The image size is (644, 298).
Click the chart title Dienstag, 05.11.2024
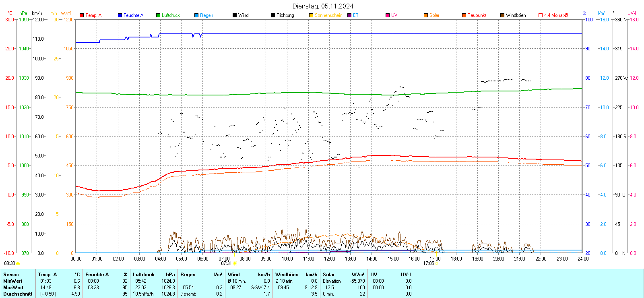point(323,6)
